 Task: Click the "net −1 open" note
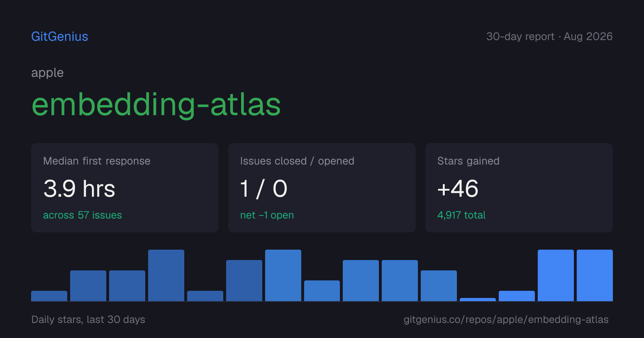(267, 215)
